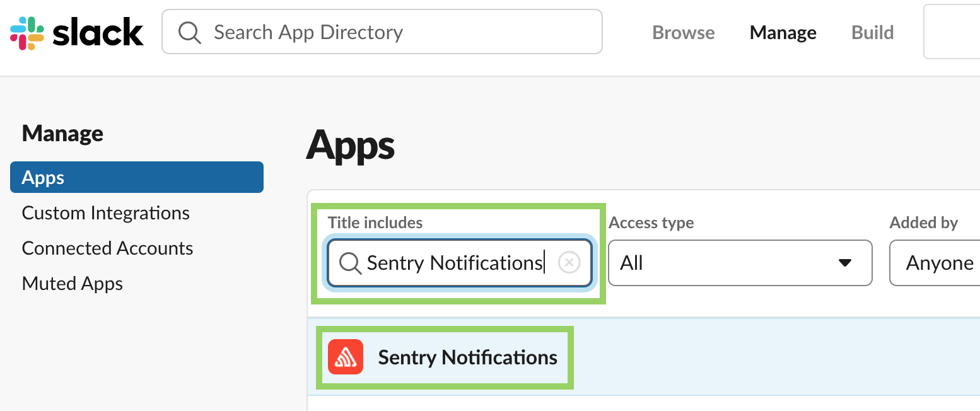Viewport: 980px width, 411px height.
Task: Open the Sentry Notifications app row
Action: (x=644, y=357)
